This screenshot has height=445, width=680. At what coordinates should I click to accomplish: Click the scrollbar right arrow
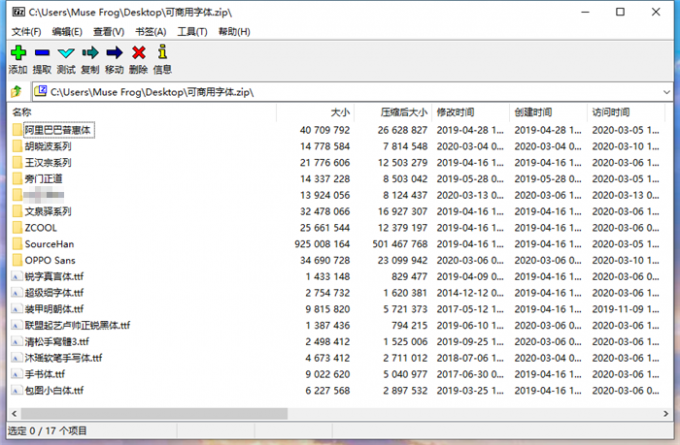[666, 414]
